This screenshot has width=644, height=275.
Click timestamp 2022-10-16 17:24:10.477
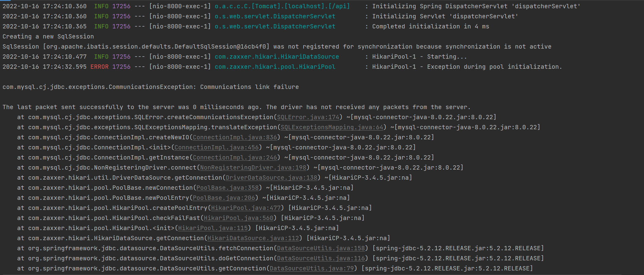tap(45, 57)
